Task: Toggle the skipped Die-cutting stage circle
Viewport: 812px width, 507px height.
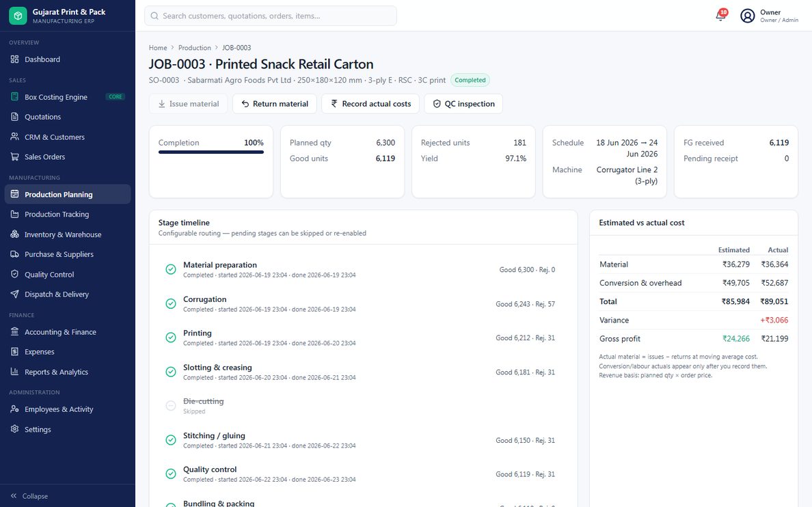Action: (170, 406)
